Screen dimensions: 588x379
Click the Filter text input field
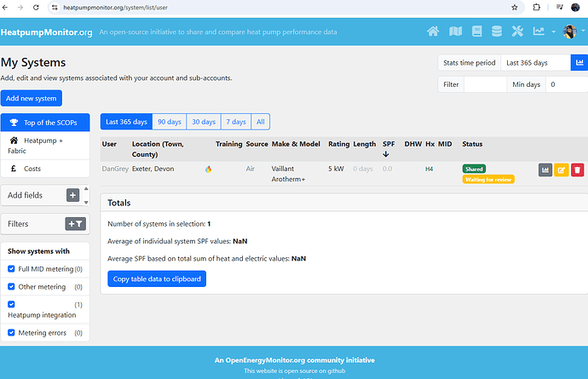tap(486, 84)
